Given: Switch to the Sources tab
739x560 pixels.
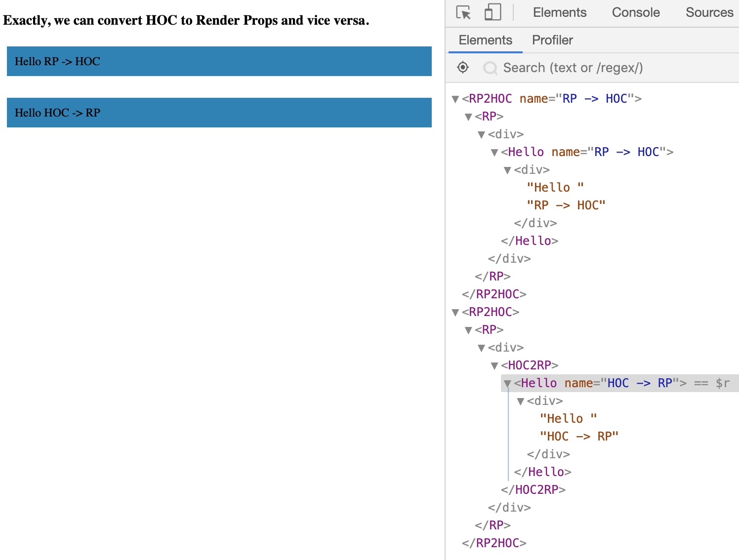Looking at the screenshot, I should click(709, 12).
